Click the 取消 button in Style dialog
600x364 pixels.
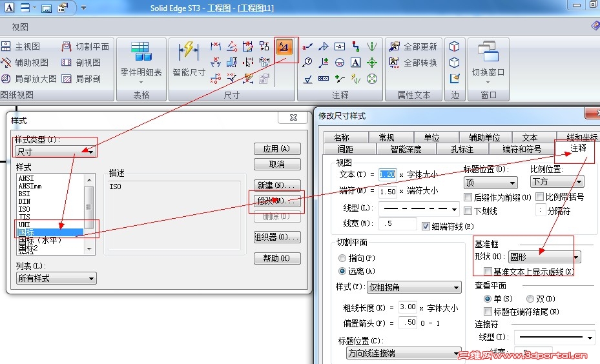[277, 165]
